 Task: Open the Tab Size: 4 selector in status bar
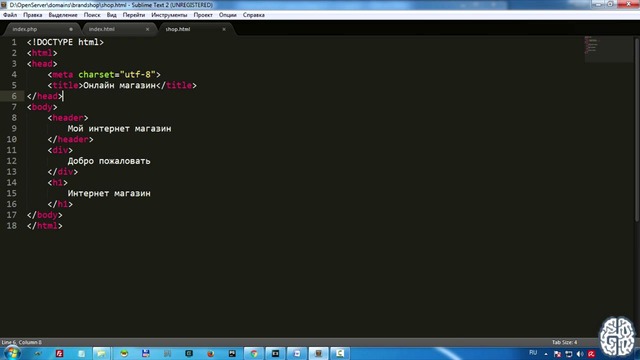(564, 342)
